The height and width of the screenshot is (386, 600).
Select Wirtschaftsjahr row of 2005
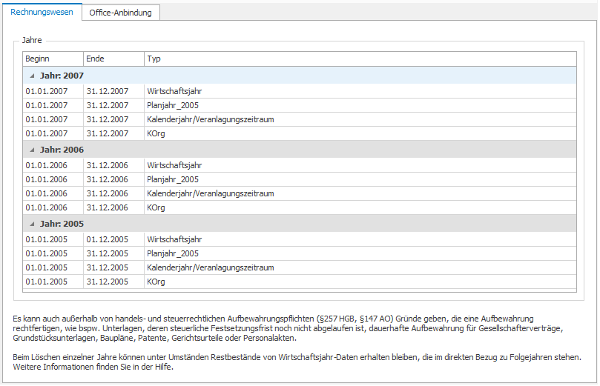tap(299, 239)
